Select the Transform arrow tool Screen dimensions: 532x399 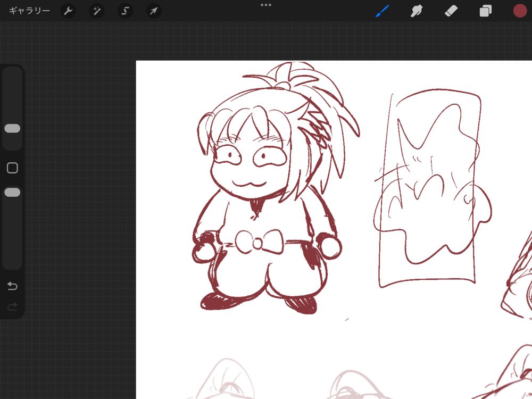tap(154, 11)
